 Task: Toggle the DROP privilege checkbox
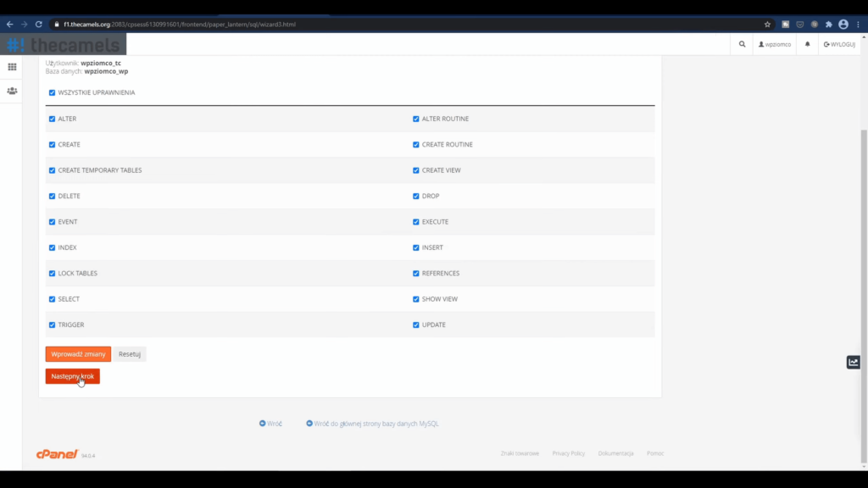tap(416, 196)
